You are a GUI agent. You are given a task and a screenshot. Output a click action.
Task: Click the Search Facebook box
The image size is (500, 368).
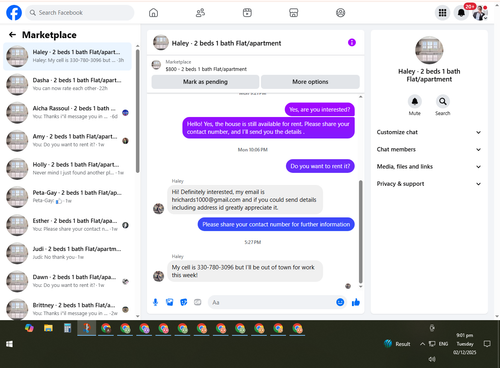pyautogui.click(x=80, y=13)
